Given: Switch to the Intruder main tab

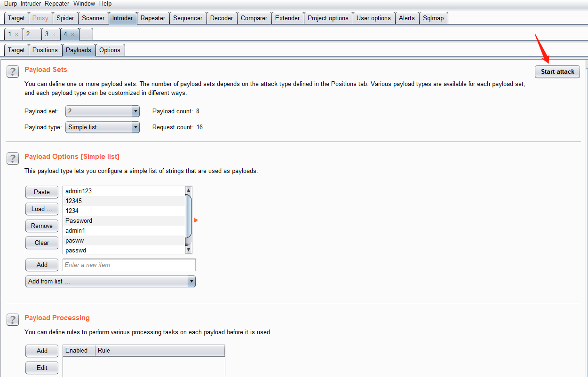Looking at the screenshot, I should pyautogui.click(x=123, y=18).
